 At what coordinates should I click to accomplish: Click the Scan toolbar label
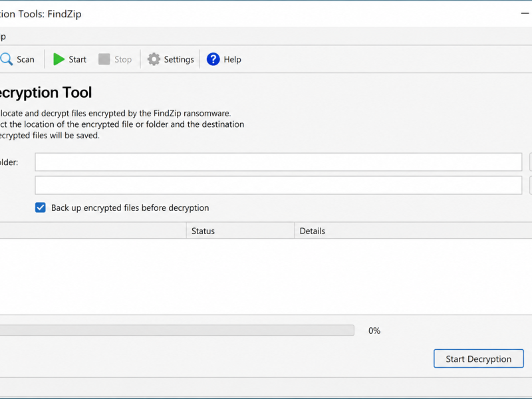pos(25,60)
